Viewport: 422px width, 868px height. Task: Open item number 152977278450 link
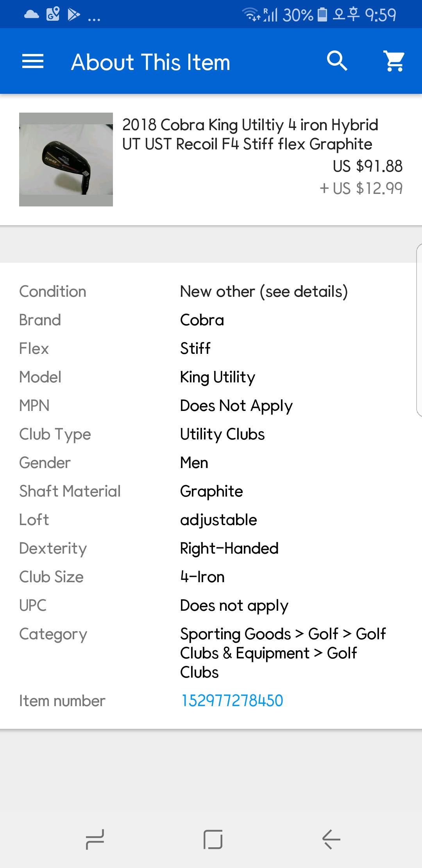click(x=232, y=701)
